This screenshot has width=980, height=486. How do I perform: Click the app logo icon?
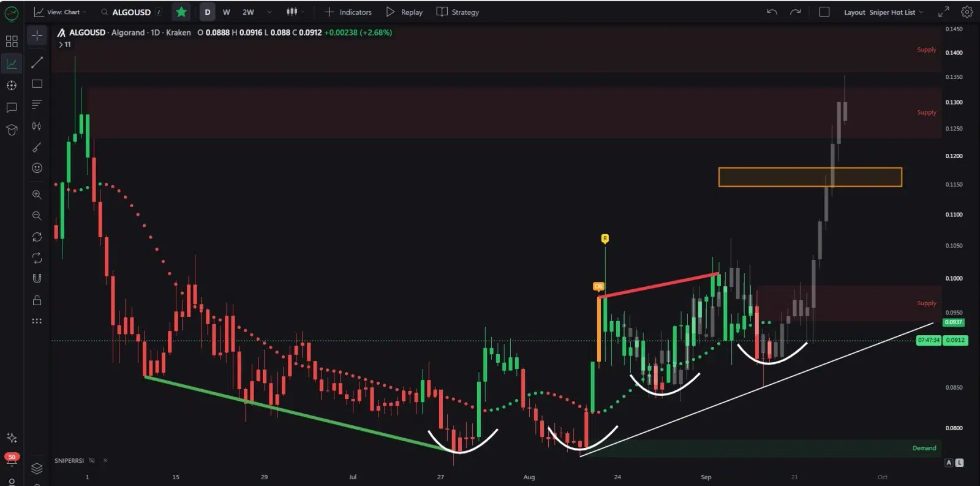[12, 12]
